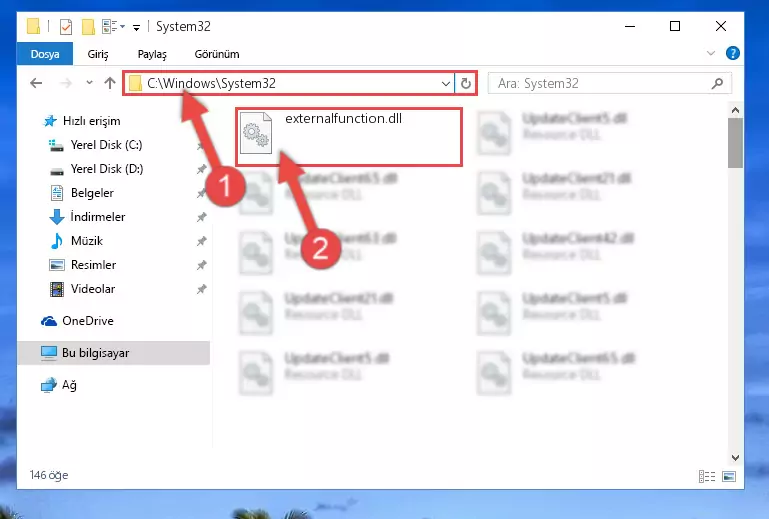Go forward with the right arrow button
769x519 pixels.
[x=66, y=83]
